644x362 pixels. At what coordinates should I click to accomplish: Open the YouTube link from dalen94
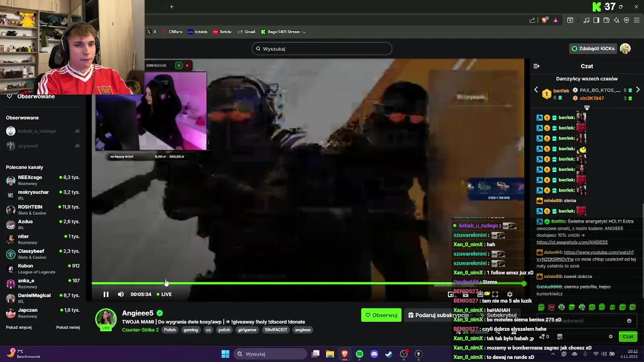(585, 255)
